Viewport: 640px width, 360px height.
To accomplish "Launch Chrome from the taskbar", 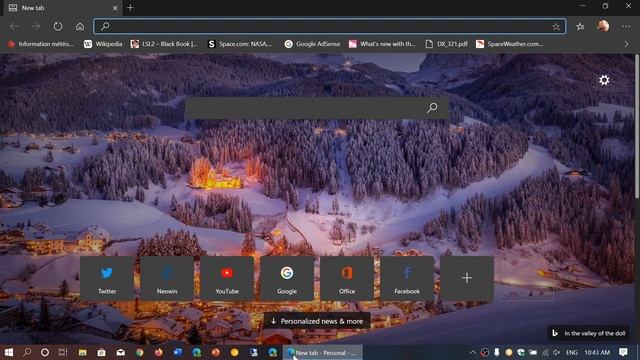I will tap(140, 352).
